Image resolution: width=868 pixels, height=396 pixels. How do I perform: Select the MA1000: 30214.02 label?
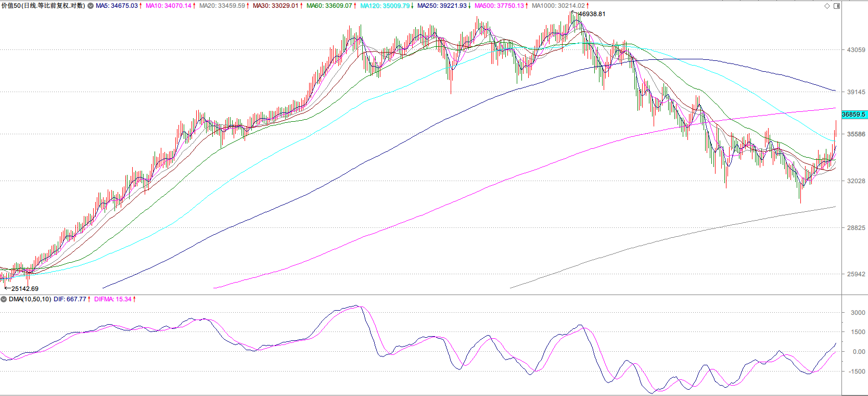click(558, 6)
